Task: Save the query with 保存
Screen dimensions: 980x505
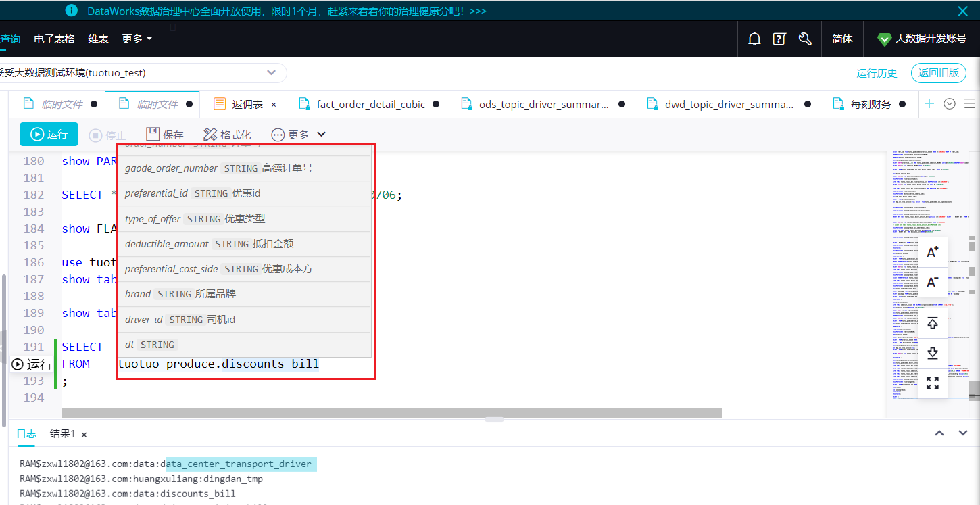Action: (x=165, y=135)
